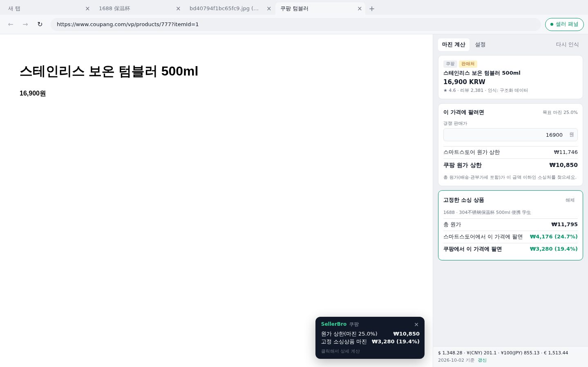Viewport: 588px width, 367px height.
Task: Click the 16,900 KRW price in panel
Action: (464, 82)
